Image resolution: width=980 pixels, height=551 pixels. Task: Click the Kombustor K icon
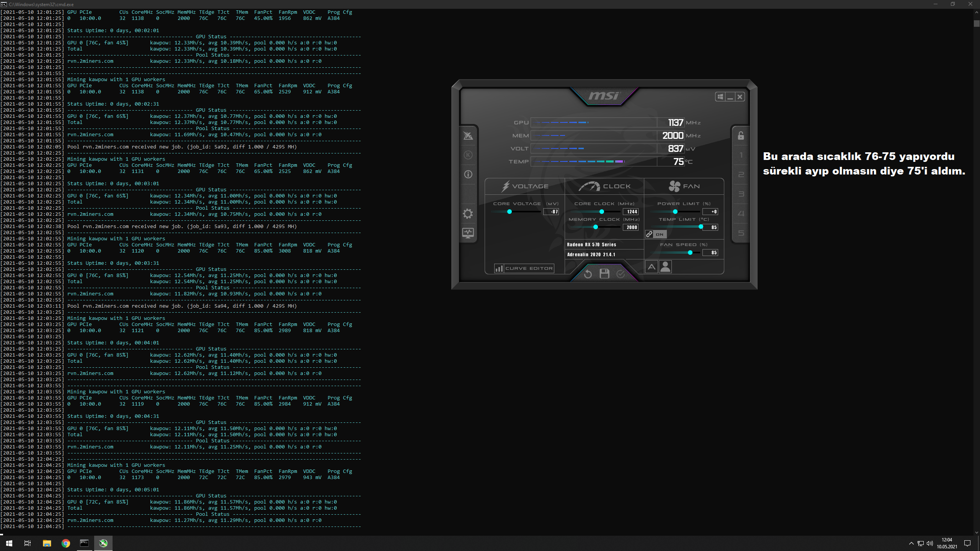click(x=468, y=155)
